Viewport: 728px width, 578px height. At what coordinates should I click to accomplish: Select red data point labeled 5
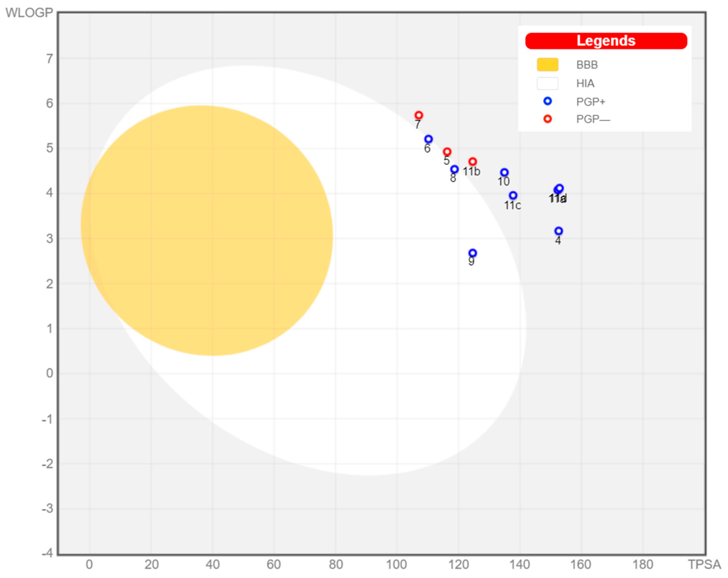(x=447, y=152)
